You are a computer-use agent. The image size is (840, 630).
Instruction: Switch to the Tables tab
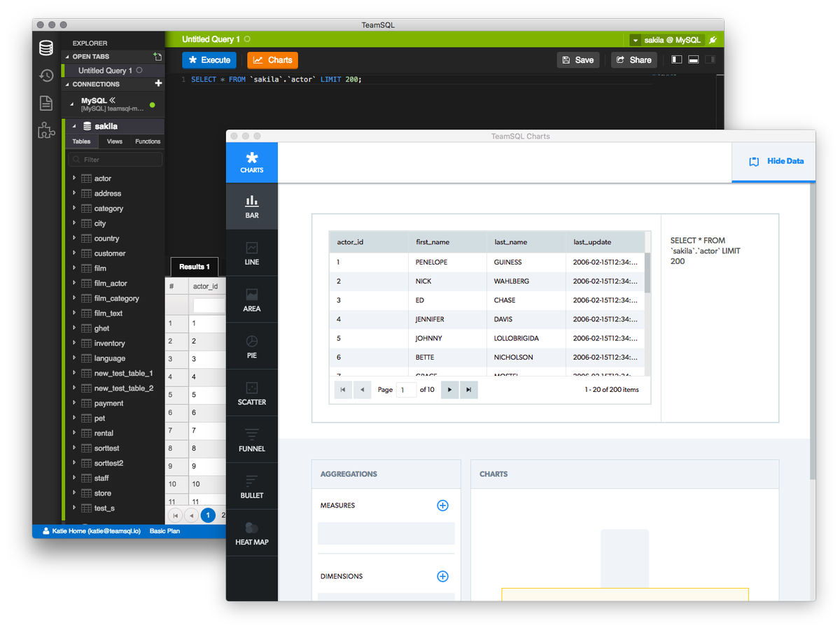(81, 141)
